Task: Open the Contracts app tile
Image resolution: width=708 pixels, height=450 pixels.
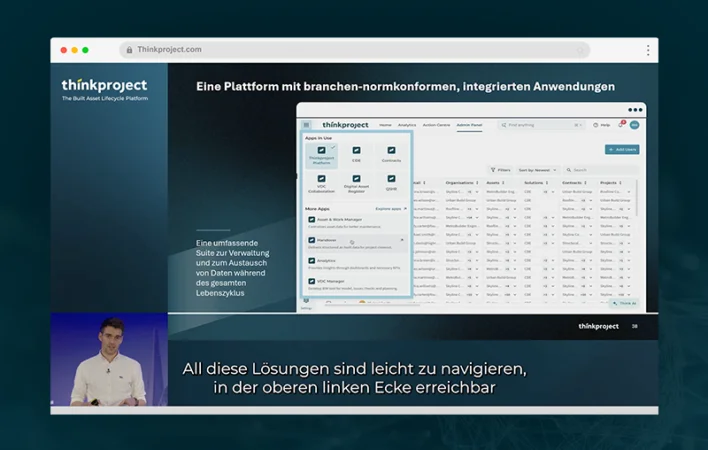Action: (x=391, y=153)
